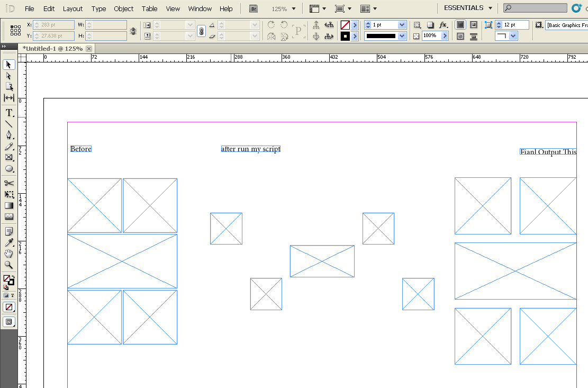Image resolution: width=588 pixels, height=388 pixels.
Task: Open the fx effects menu
Action: point(444,25)
